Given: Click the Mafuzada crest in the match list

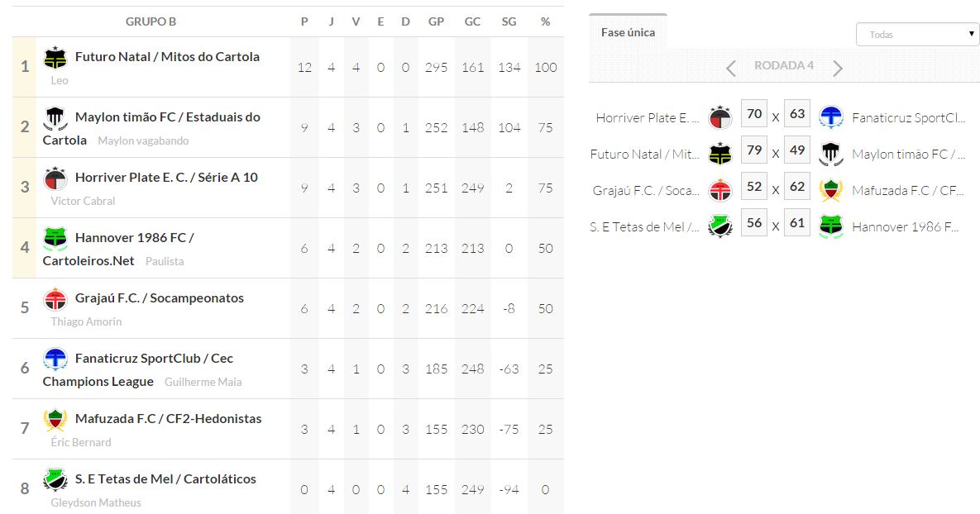Looking at the screenshot, I should coord(830,190).
